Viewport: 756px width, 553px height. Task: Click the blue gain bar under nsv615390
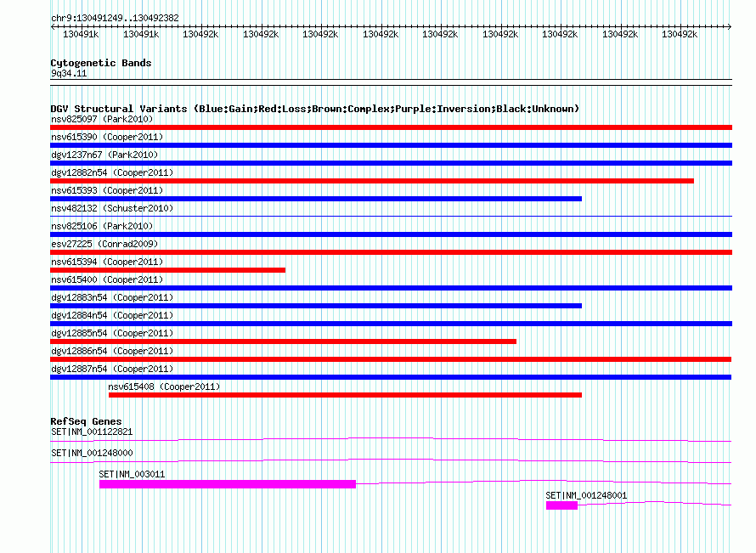click(x=391, y=145)
